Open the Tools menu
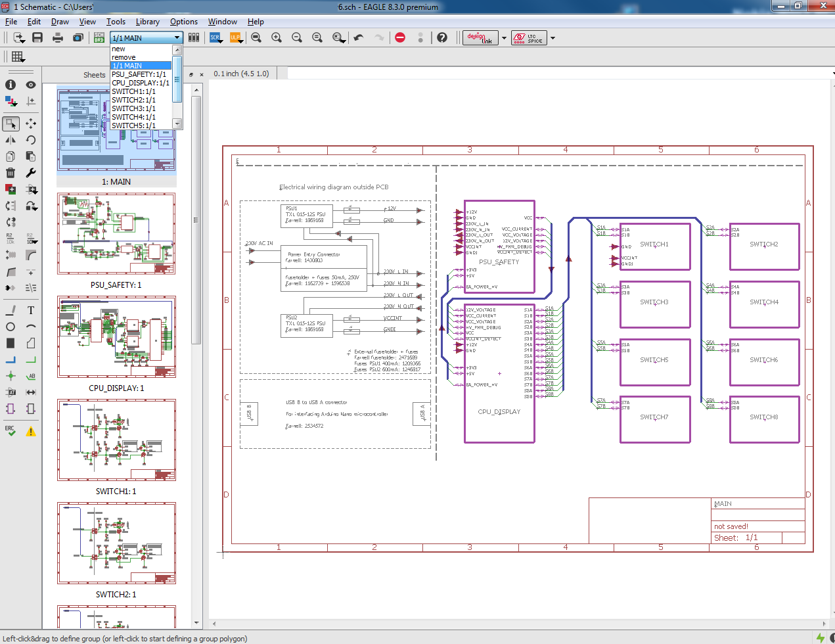The height and width of the screenshot is (644, 835). 116,22
